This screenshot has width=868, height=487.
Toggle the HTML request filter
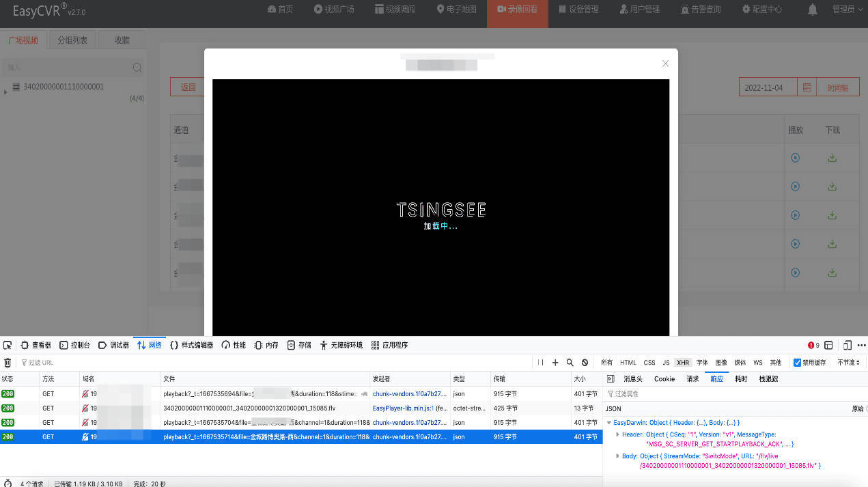click(628, 363)
